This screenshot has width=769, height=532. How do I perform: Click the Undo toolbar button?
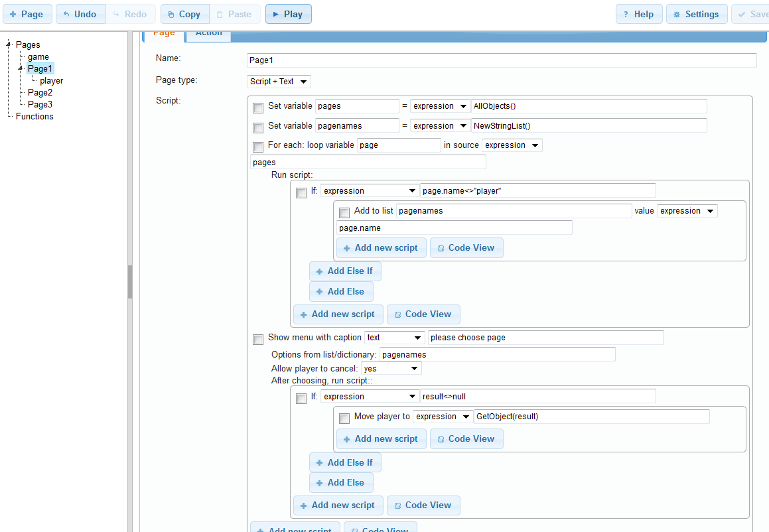[80, 14]
